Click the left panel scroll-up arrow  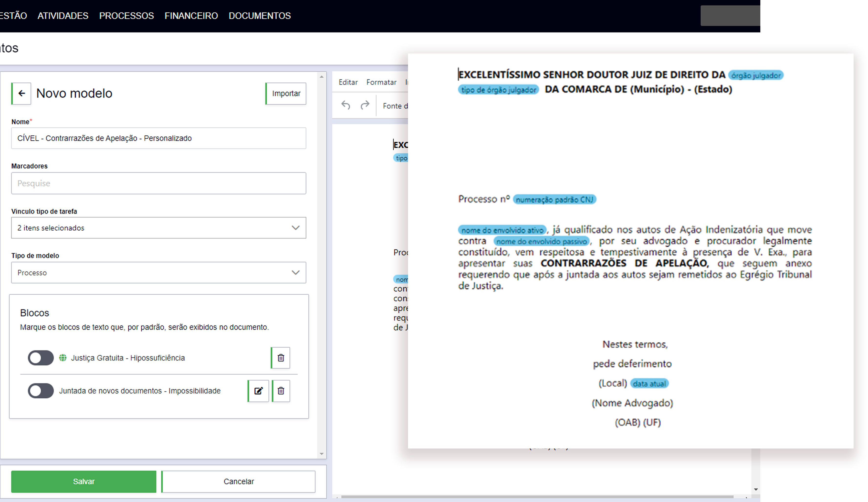tap(321, 76)
